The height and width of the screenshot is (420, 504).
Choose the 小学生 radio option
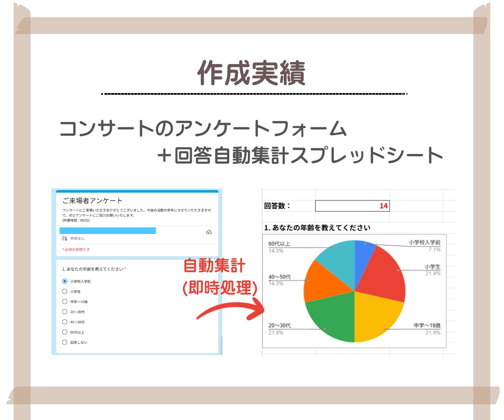tap(64, 291)
